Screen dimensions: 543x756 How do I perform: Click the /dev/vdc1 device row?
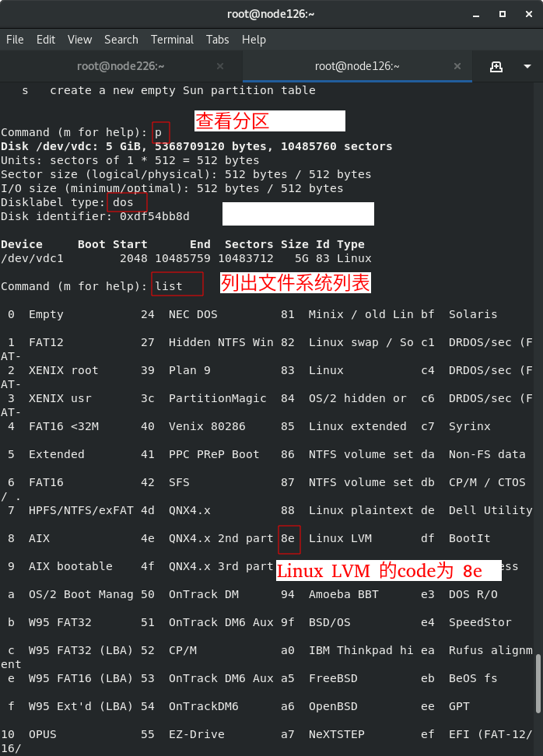(186, 258)
